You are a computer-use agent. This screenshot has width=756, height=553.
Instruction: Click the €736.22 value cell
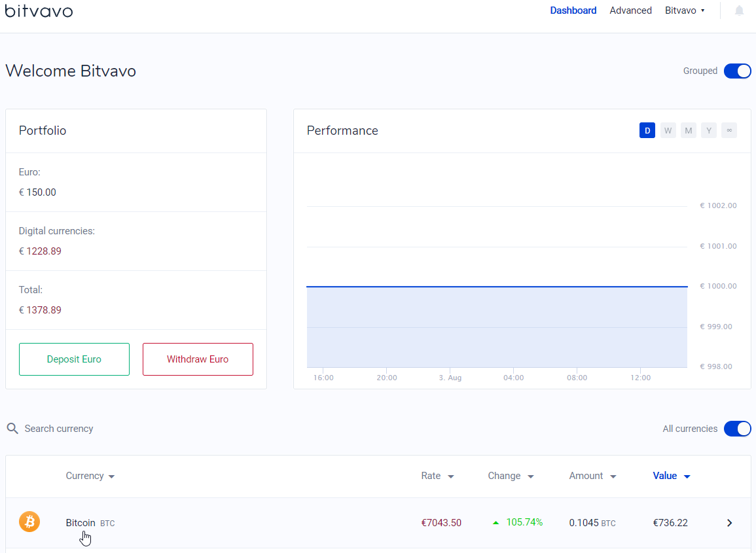pyautogui.click(x=670, y=523)
